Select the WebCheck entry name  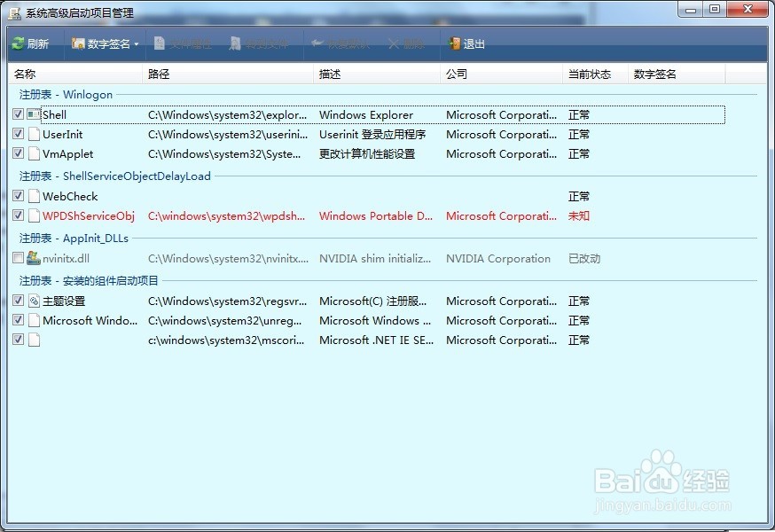[x=70, y=196]
